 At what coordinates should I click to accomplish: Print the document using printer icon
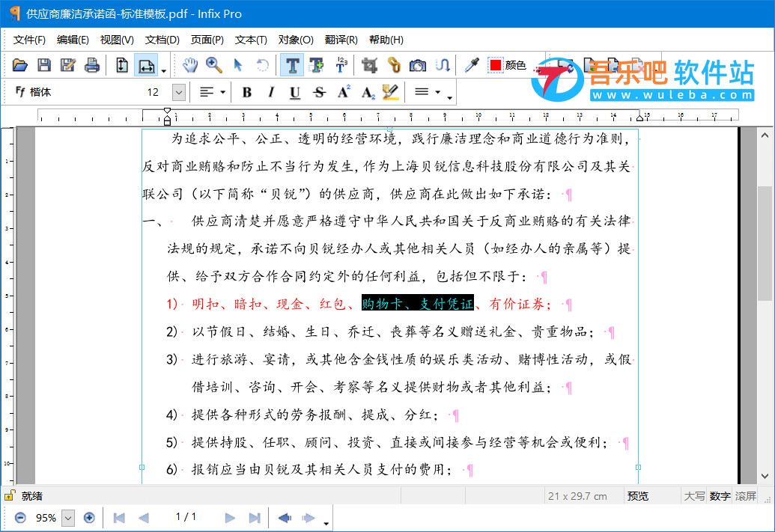click(92, 65)
